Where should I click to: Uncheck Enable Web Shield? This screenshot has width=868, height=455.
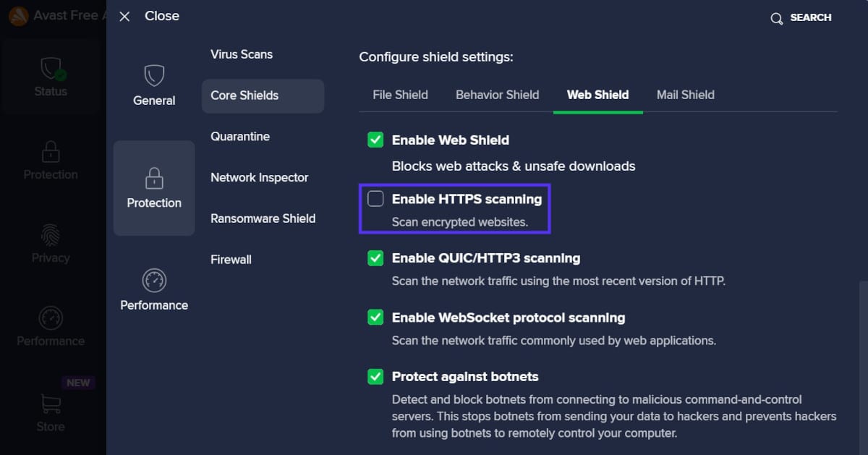pos(375,140)
